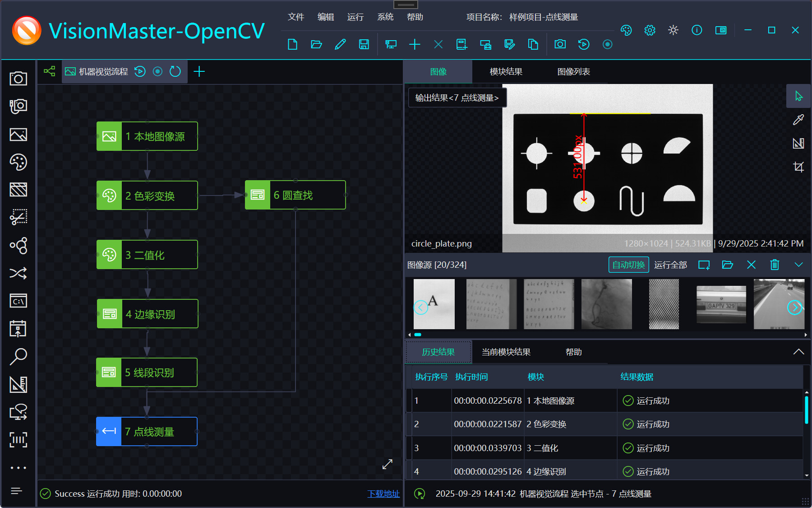812x508 pixels.
Task: Select the color palette tool in left sidebar
Action: tap(18, 162)
